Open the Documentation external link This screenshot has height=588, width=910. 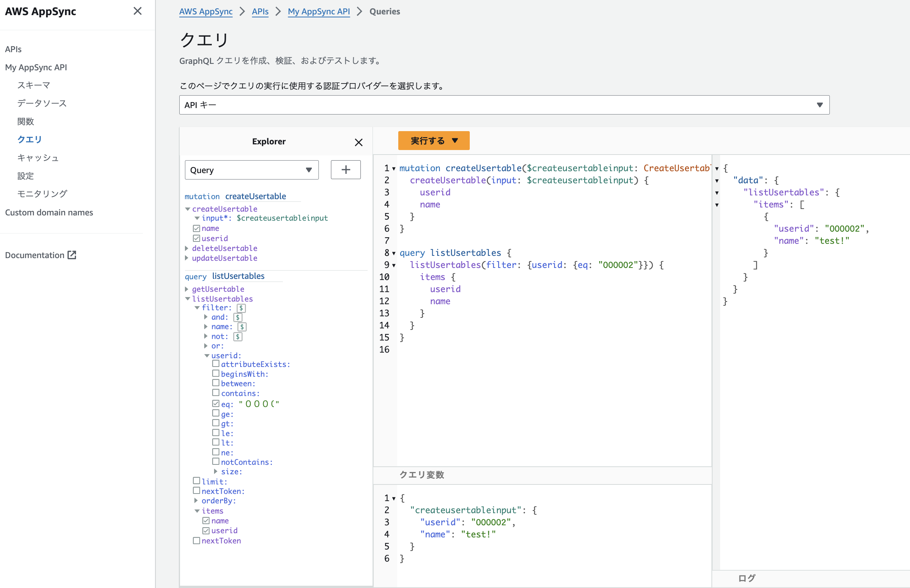40,255
